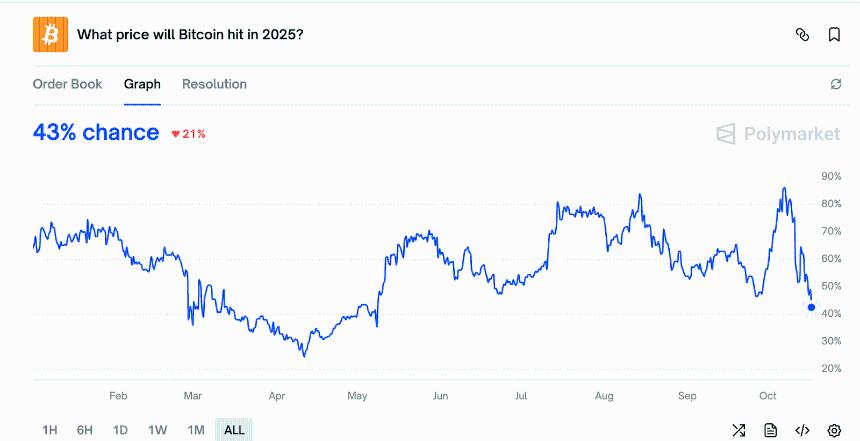Open the embed code icon
Screen dimensions: 860x441
point(802,430)
